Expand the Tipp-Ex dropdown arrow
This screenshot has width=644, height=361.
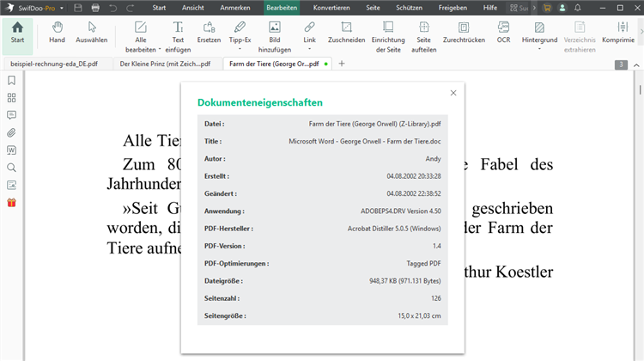coord(240,49)
